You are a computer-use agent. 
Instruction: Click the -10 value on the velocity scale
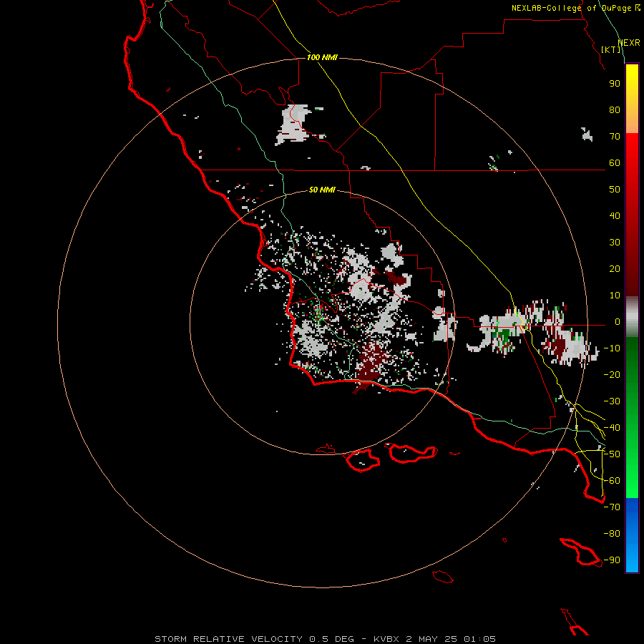(x=612, y=348)
